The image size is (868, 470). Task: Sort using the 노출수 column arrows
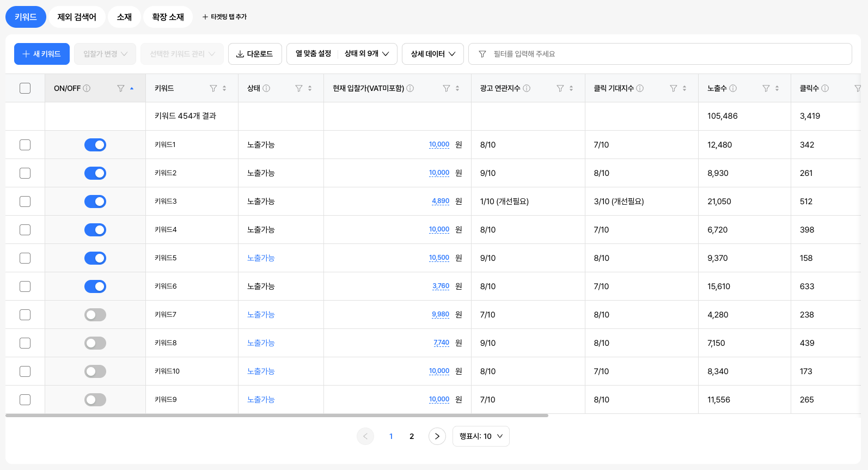[x=777, y=88]
